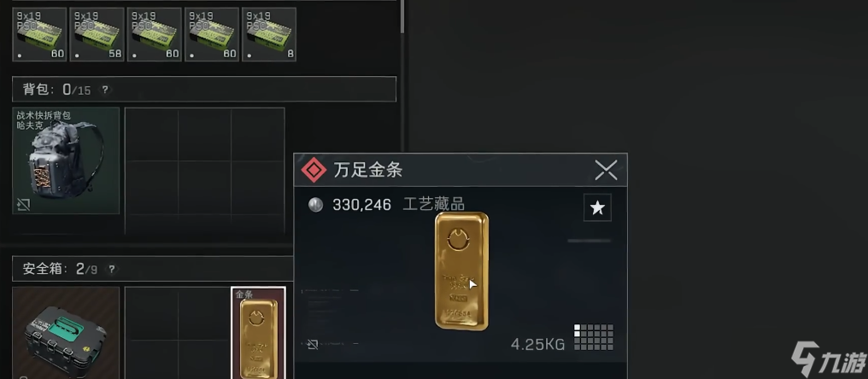Click the ammo box with 8 rounds
Image resolution: width=868 pixels, height=379 pixels.
(x=269, y=34)
